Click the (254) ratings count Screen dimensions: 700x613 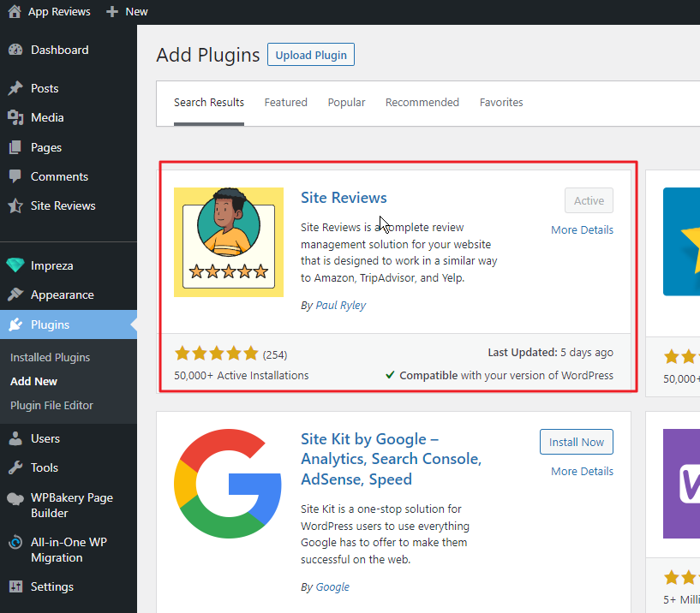click(275, 354)
